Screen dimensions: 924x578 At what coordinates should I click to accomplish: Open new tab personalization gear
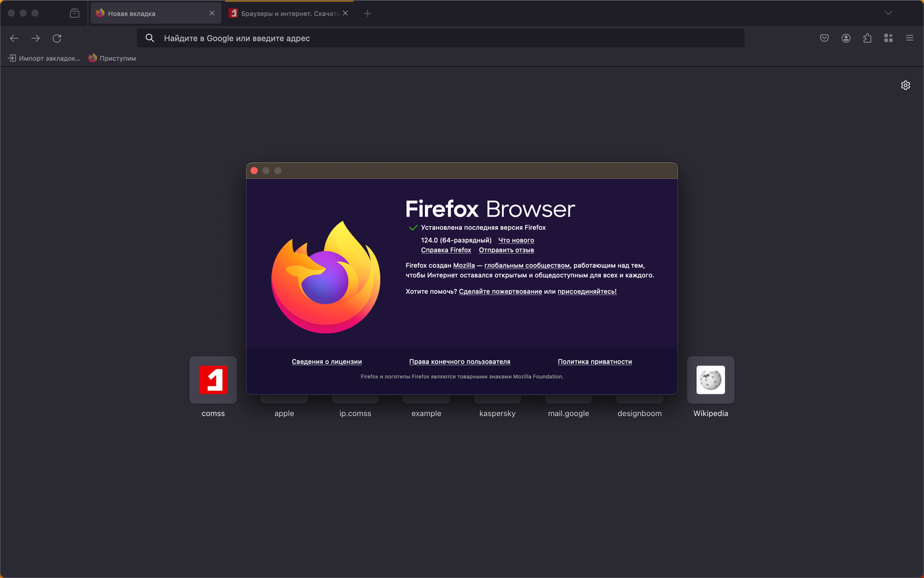pos(906,86)
